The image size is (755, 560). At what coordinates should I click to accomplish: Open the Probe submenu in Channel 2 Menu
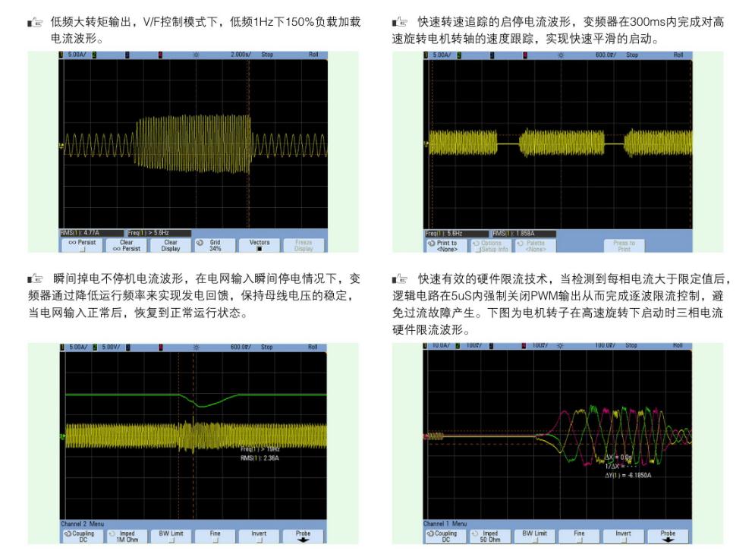(304, 536)
